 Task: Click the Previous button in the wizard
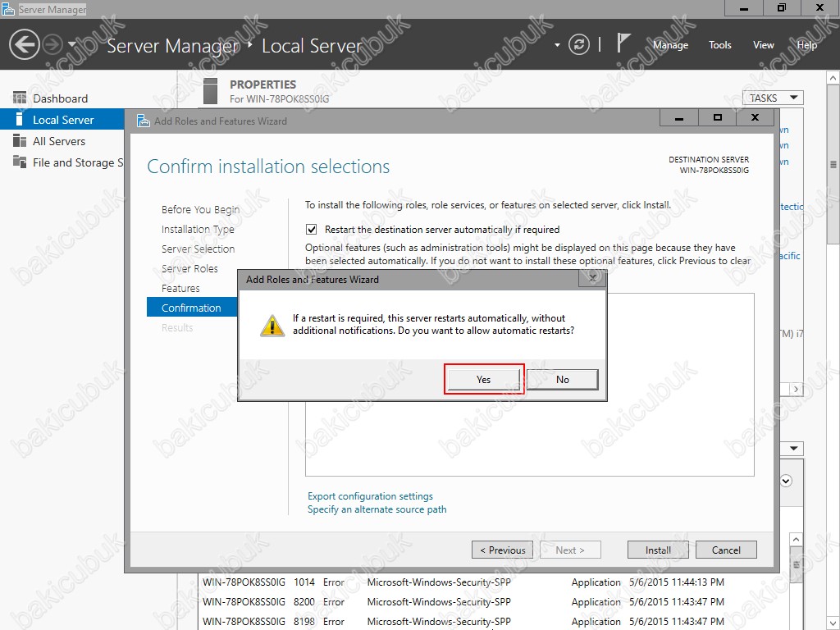pos(502,550)
